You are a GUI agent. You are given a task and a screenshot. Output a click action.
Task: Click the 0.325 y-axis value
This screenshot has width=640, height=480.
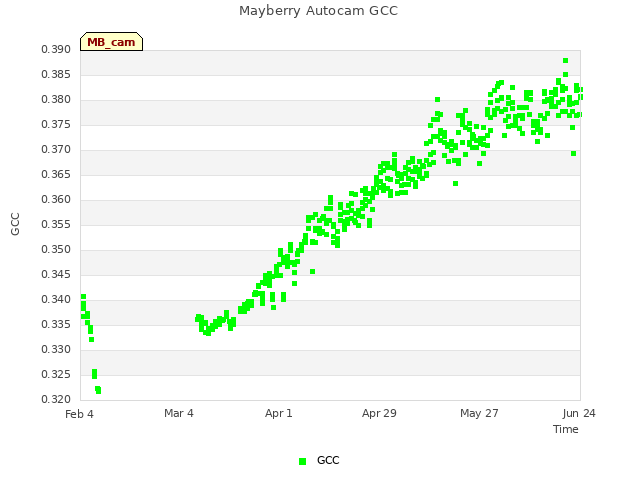56,374
